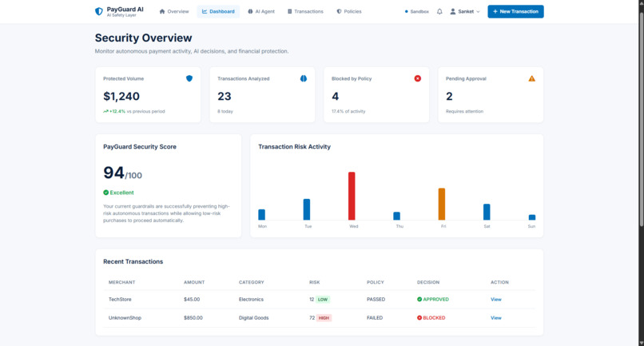Click the Security Overview page heading
The image size is (644, 346).
[x=143, y=38]
